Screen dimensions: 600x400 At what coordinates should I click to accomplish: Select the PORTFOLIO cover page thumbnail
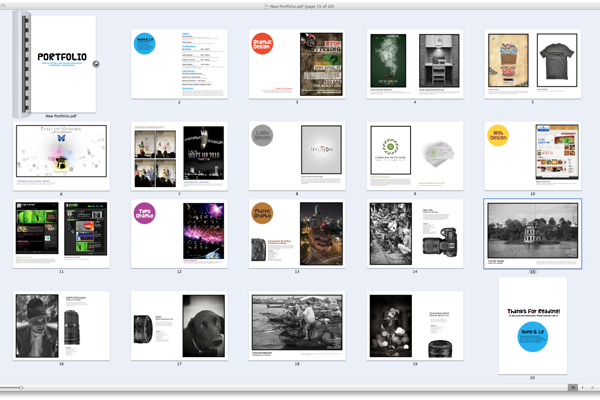coord(61,64)
